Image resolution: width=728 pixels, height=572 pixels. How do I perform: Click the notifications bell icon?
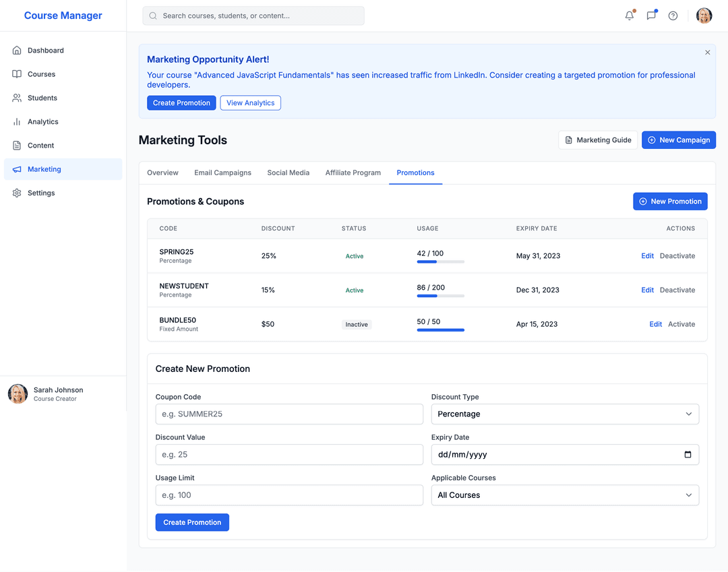tap(630, 15)
